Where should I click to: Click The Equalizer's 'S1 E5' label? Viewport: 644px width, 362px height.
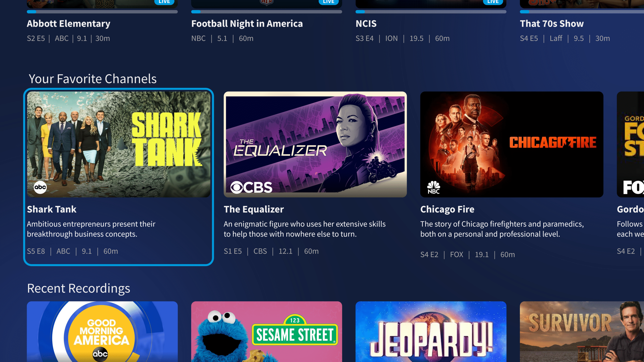(x=233, y=251)
